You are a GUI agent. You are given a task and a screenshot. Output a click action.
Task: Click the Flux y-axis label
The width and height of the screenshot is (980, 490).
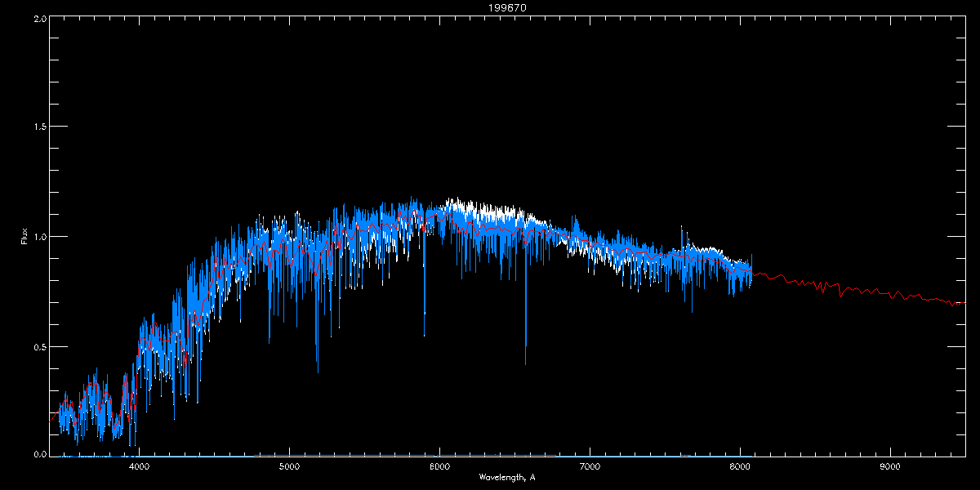(x=24, y=237)
